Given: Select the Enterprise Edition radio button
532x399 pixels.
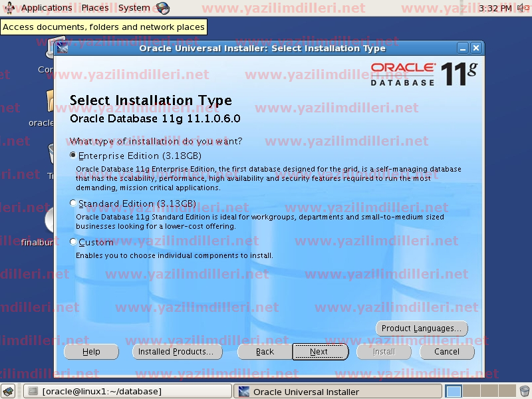Looking at the screenshot, I should (x=73, y=156).
